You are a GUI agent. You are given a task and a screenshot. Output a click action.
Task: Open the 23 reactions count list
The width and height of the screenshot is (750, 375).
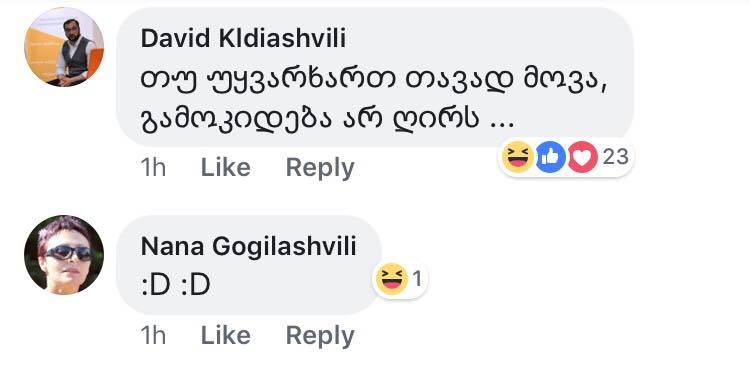(x=615, y=156)
